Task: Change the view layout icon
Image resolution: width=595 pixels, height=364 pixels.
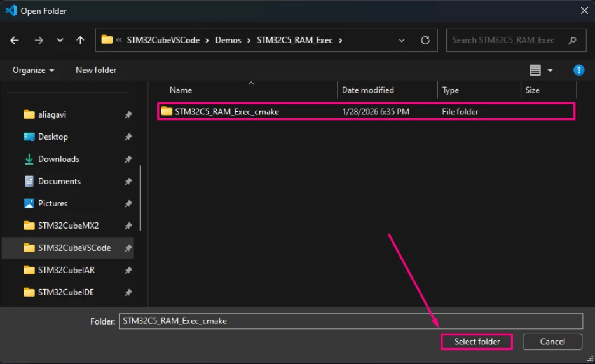Action: point(535,70)
